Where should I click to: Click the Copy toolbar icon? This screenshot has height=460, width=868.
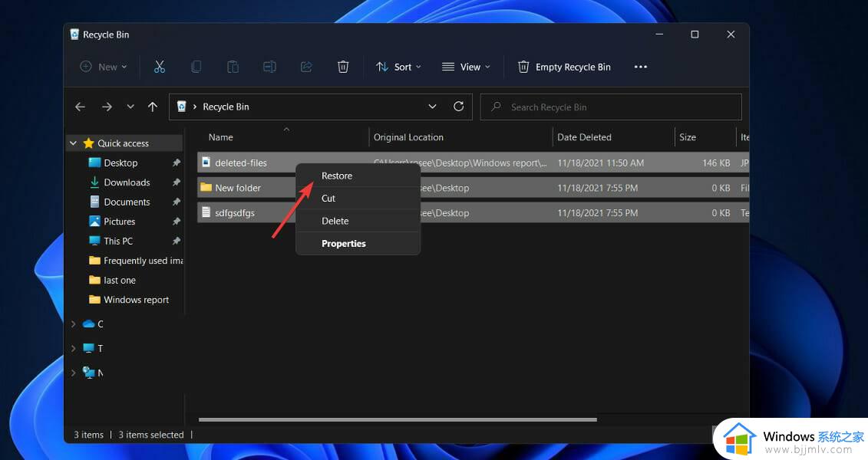[196, 67]
